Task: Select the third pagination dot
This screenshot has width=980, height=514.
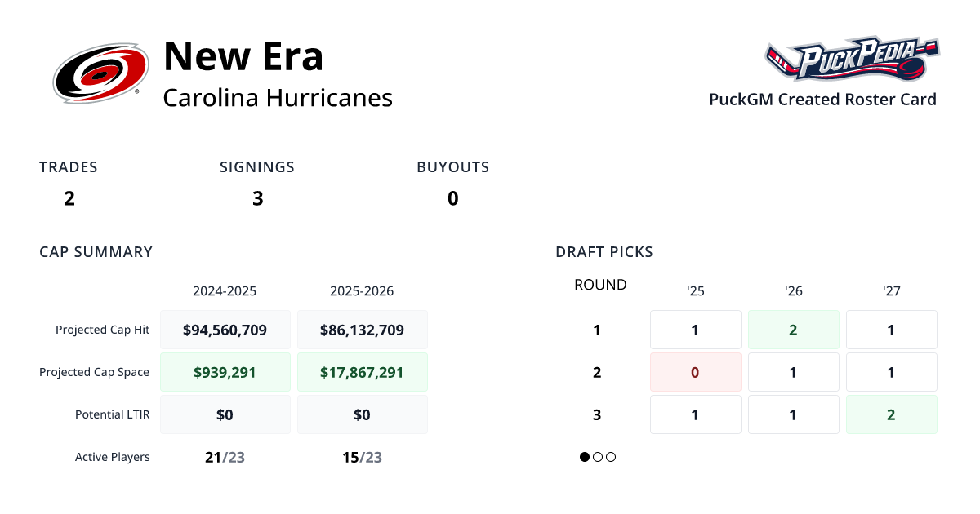Action: [x=611, y=457]
